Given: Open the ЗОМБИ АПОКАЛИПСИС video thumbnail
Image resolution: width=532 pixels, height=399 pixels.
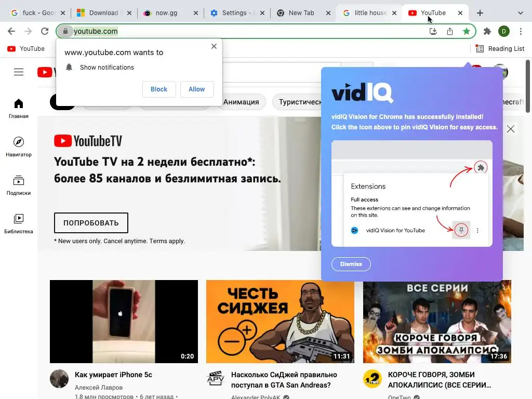Looking at the screenshot, I should (x=437, y=322).
